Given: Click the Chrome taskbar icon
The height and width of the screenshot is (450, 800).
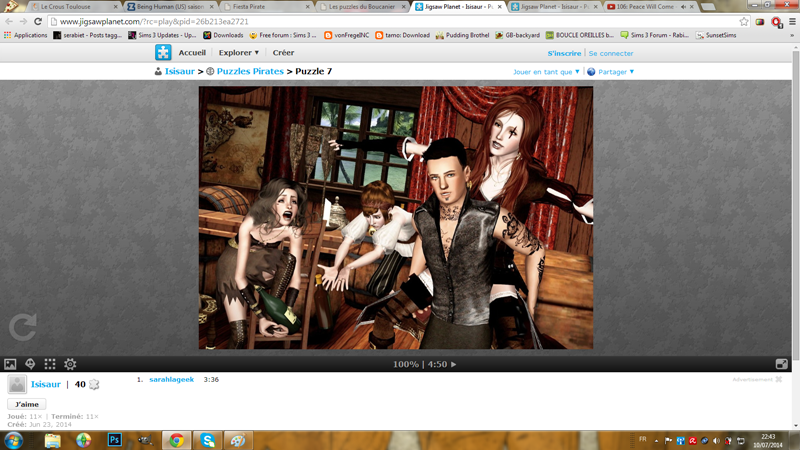Looking at the screenshot, I should click(x=177, y=440).
